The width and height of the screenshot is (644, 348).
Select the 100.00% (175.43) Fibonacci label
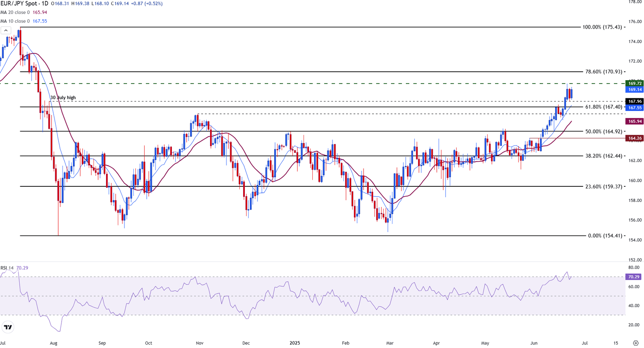pyautogui.click(x=602, y=27)
